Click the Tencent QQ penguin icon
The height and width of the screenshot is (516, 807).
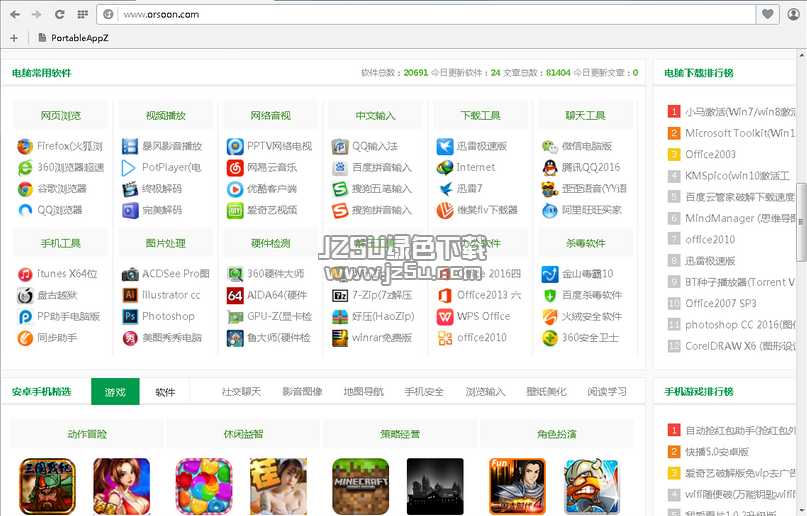550,168
